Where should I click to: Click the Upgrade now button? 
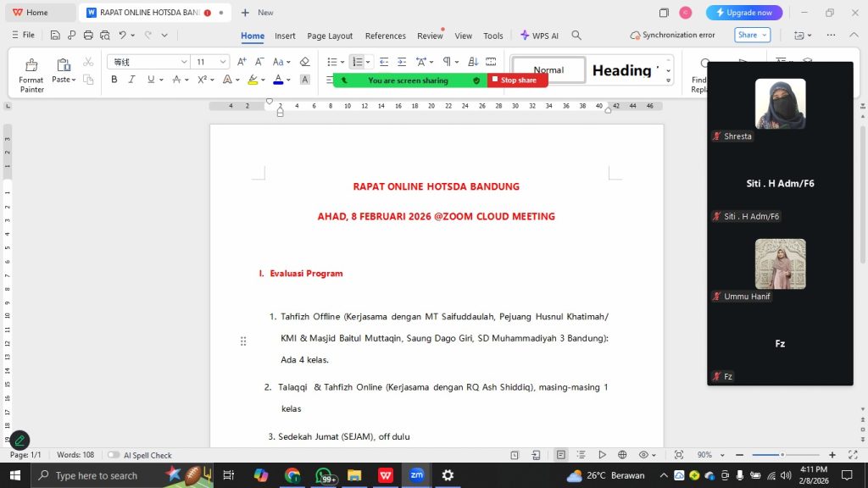click(x=744, y=13)
